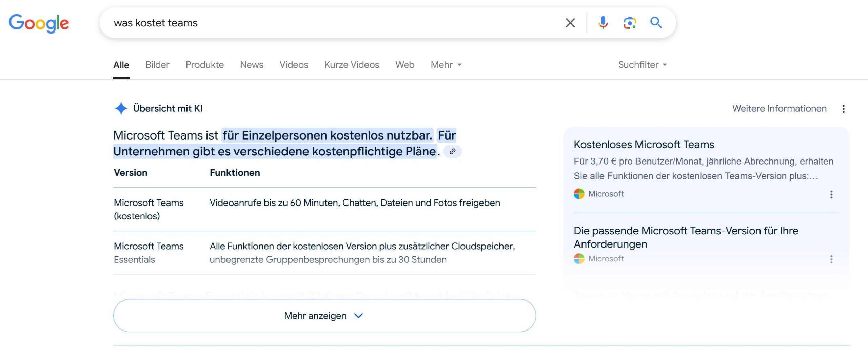This screenshot has width=868, height=362.
Task: Open Google Lens image search
Action: [x=630, y=23]
